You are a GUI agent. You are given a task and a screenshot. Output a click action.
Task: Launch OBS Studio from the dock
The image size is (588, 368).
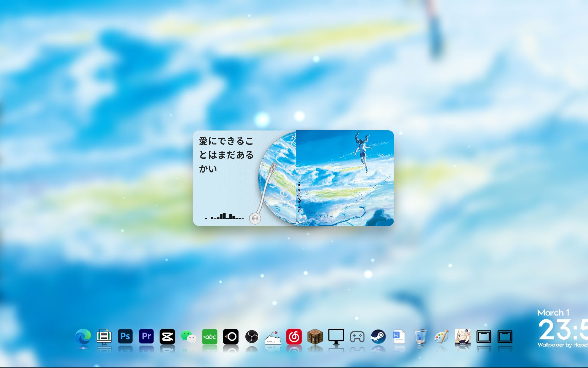coord(252,337)
